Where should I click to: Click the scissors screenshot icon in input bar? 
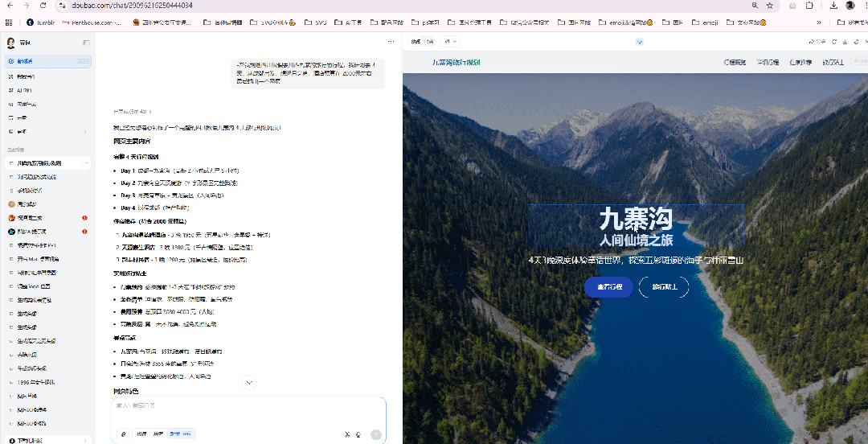click(x=347, y=434)
